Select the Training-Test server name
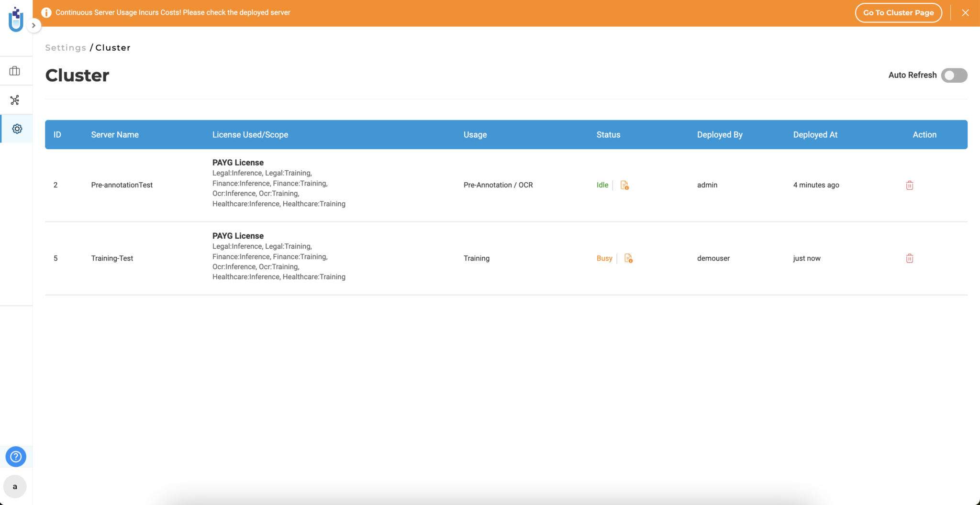Viewport: 980px width, 505px height. click(x=112, y=258)
